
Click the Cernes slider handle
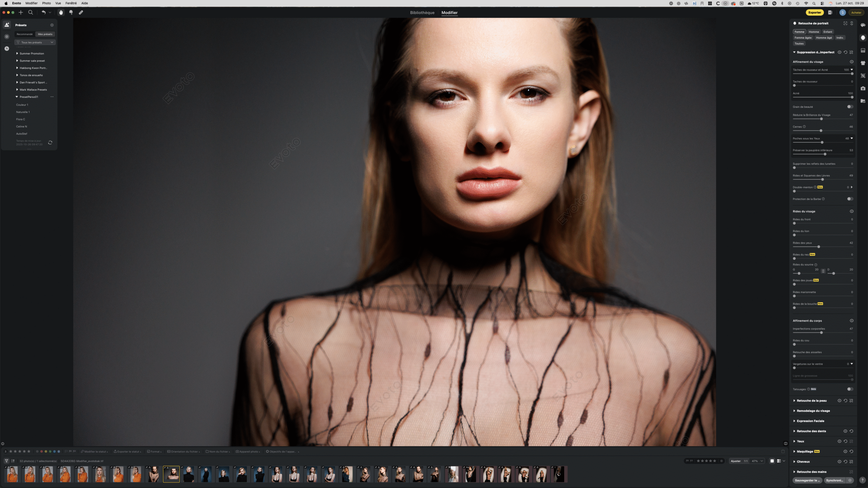(x=821, y=130)
